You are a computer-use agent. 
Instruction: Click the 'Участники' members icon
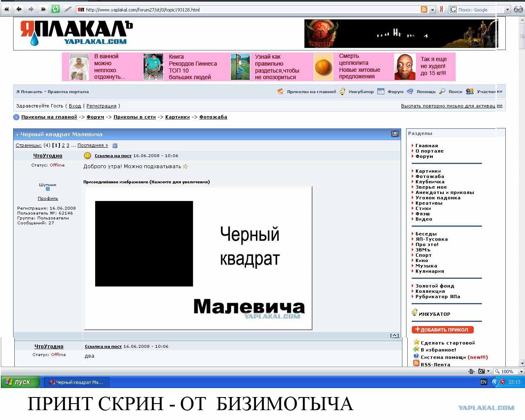pos(470,91)
